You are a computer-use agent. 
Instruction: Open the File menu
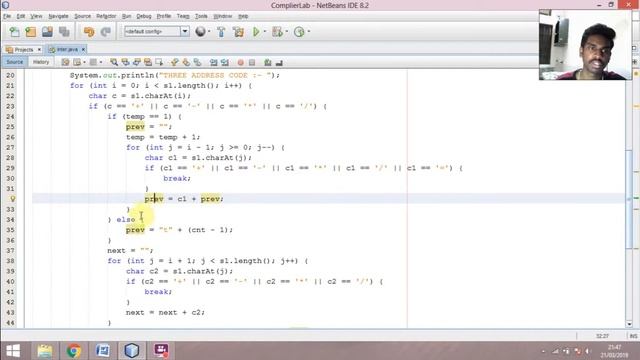[x=7, y=16]
